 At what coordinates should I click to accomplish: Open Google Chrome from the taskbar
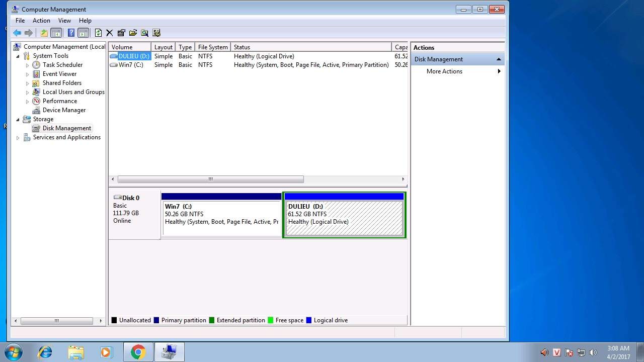click(x=138, y=352)
